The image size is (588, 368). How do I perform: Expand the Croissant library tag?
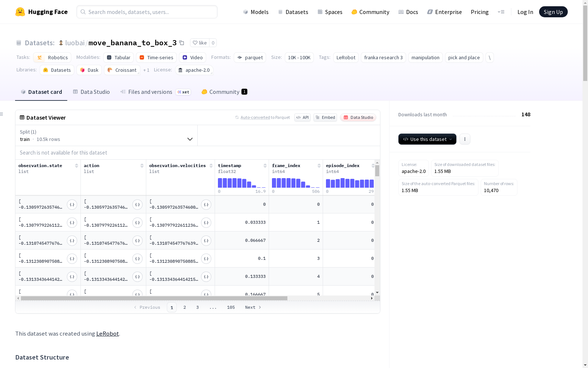click(x=122, y=70)
